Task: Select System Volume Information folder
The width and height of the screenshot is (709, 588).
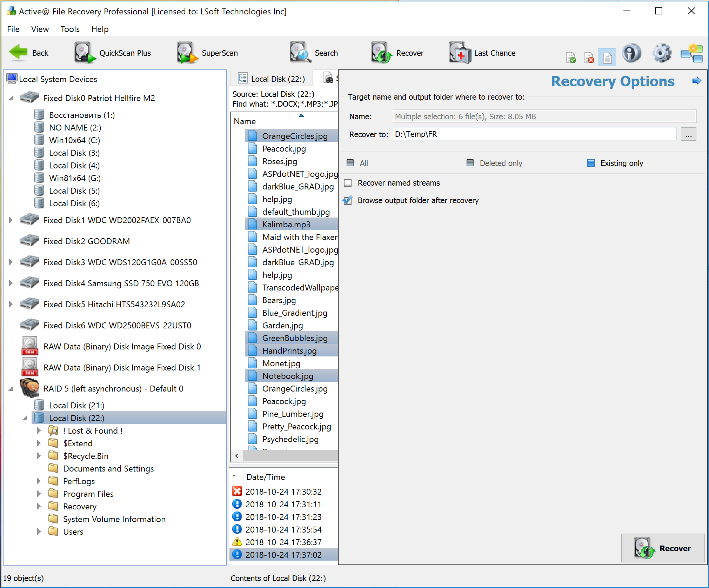Action: click(114, 519)
